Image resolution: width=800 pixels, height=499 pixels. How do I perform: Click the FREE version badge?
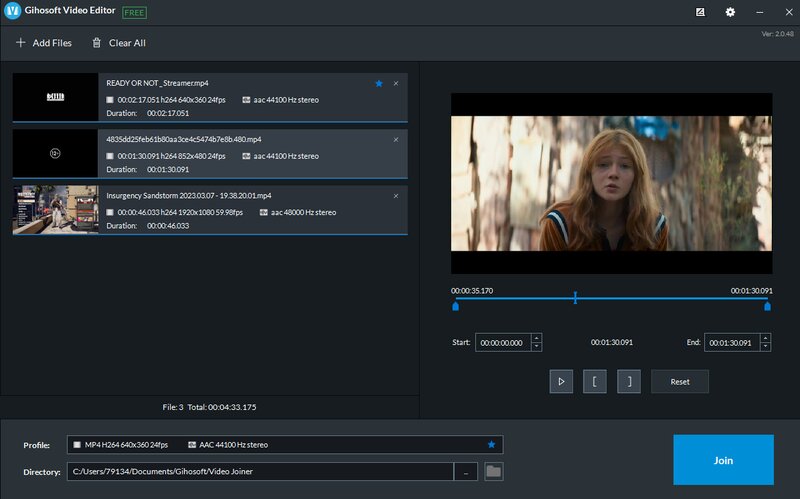tap(135, 13)
